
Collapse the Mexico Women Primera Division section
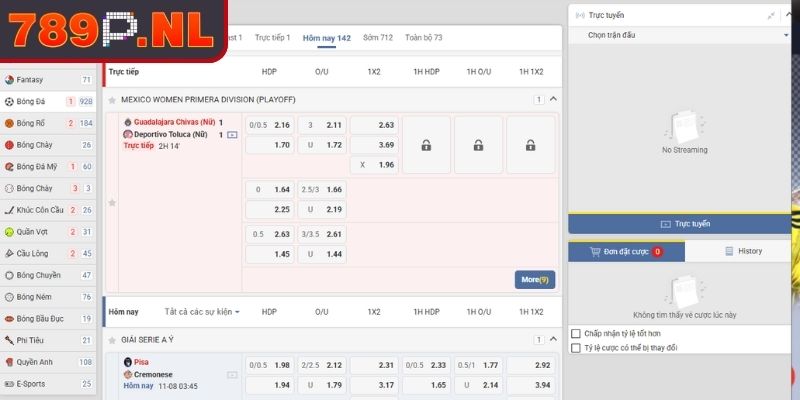(x=553, y=100)
